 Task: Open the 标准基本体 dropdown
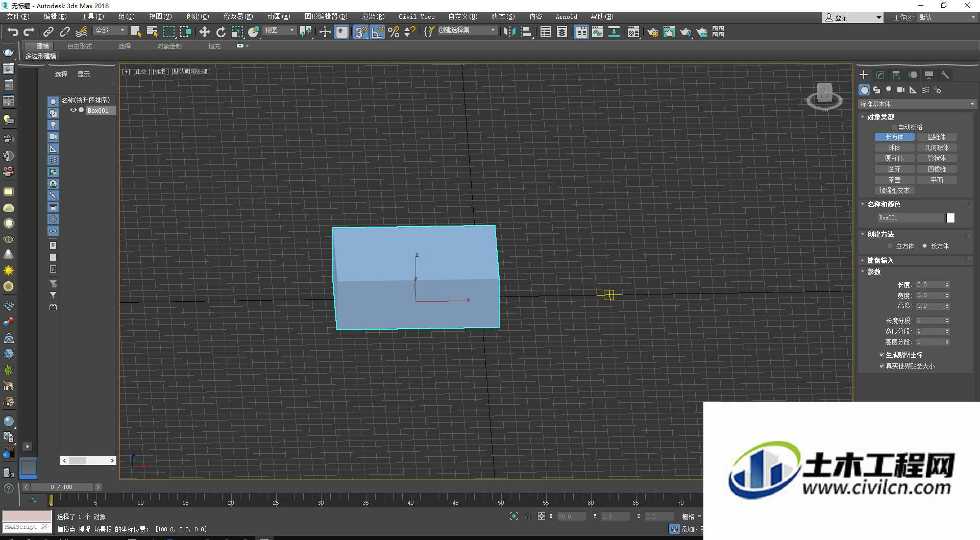tap(917, 104)
